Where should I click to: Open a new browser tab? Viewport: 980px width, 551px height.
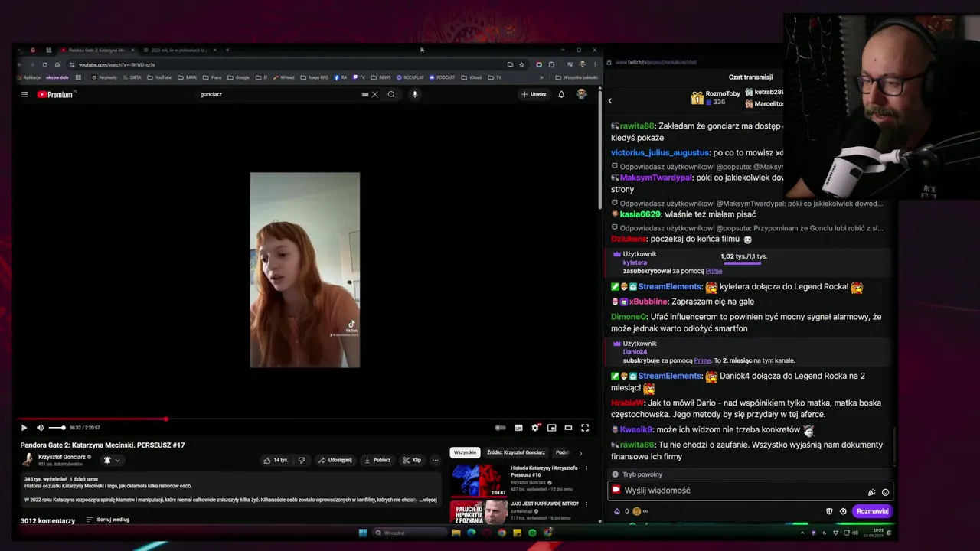(227, 50)
